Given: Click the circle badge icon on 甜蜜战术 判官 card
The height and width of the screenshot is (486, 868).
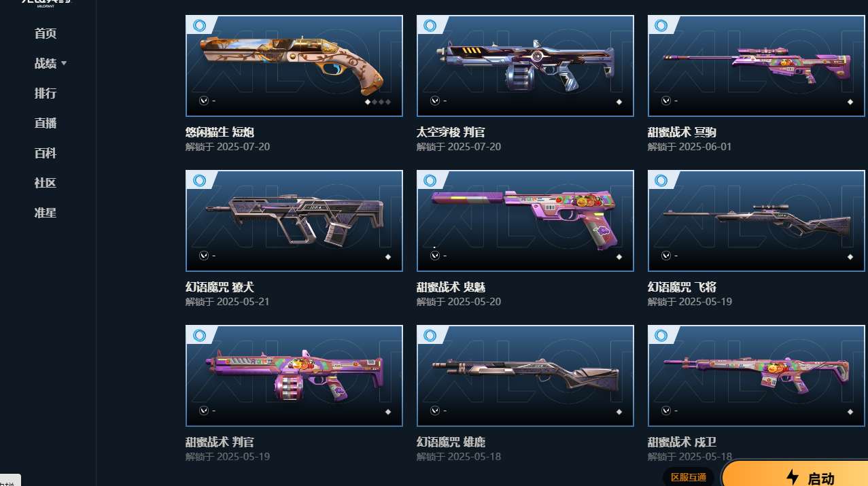Looking at the screenshot, I should click(x=199, y=335).
